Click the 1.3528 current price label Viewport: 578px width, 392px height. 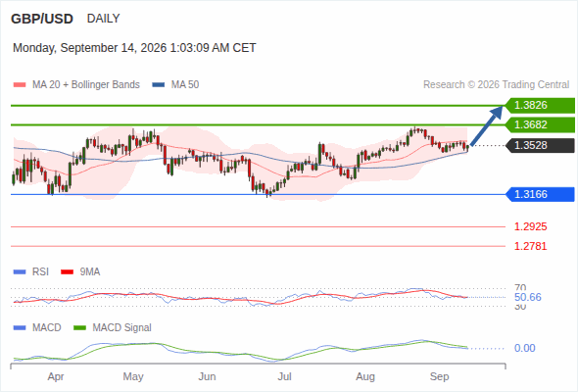[540, 145]
